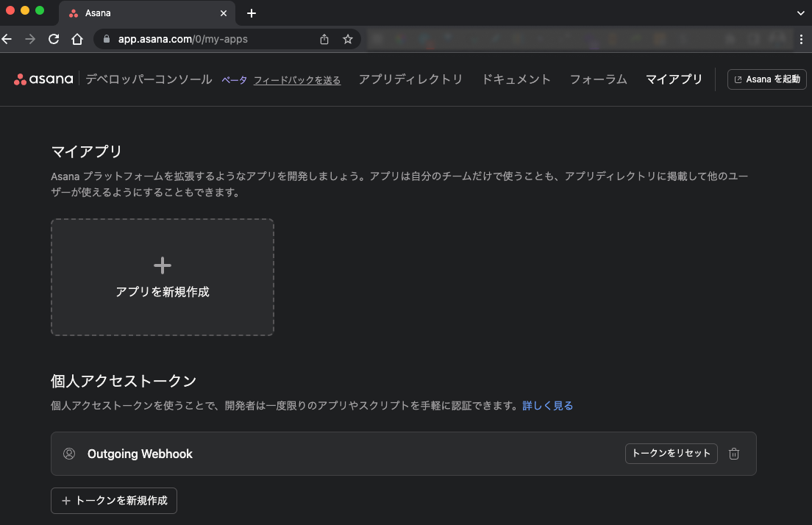Share this page with the share icon in the address bar
The width and height of the screenshot is (812, 525).
324,39
